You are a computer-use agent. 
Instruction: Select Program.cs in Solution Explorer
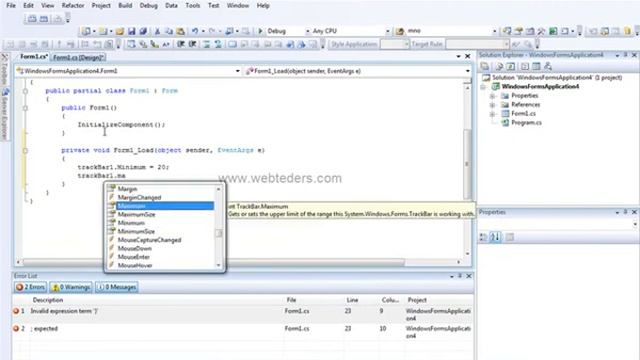coord(527,123)
